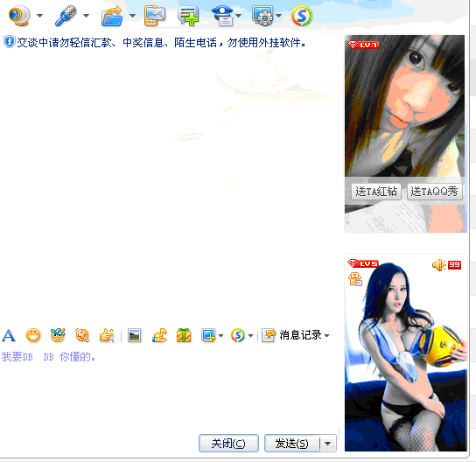476x462 pixels.
Task: Click the LV7 red diamond badge
Action: [x=363, y=45]
